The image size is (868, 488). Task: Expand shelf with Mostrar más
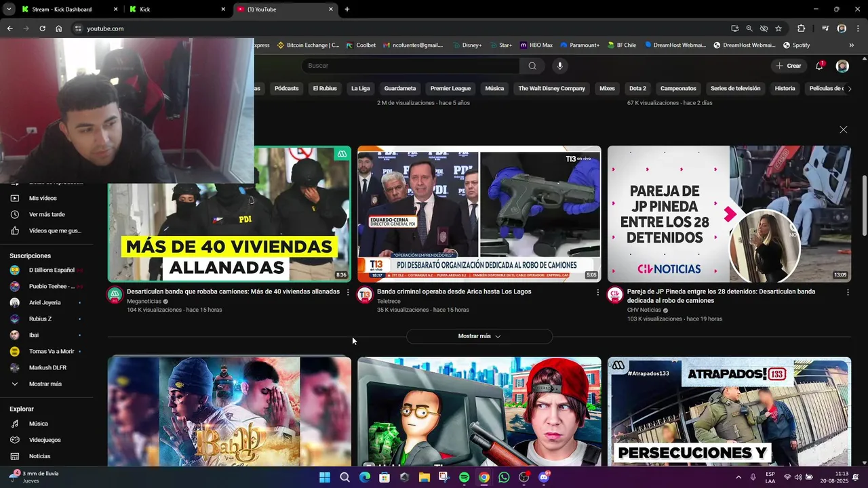pos(479,336)
